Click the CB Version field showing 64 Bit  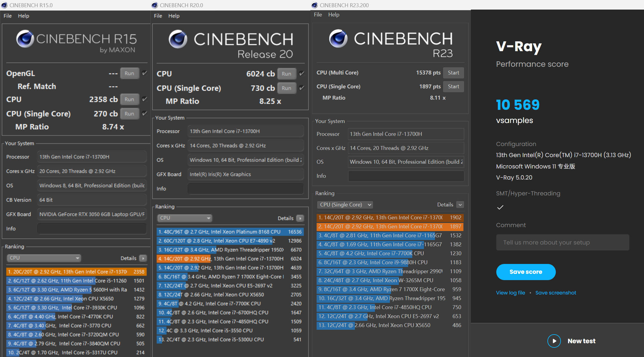pos(92,200)
